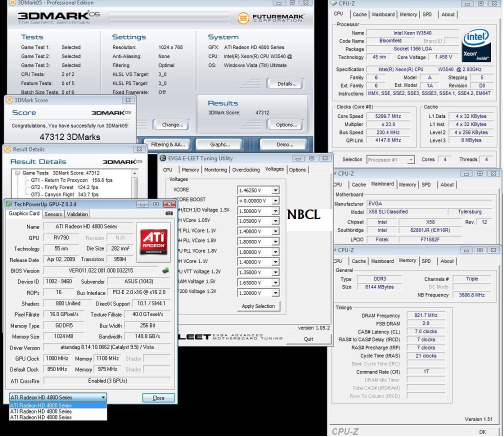The width and height of the screenshot is (504, 437).
Task: Click the GPU-Z screenshot camera icon
Action: point(169,213)
